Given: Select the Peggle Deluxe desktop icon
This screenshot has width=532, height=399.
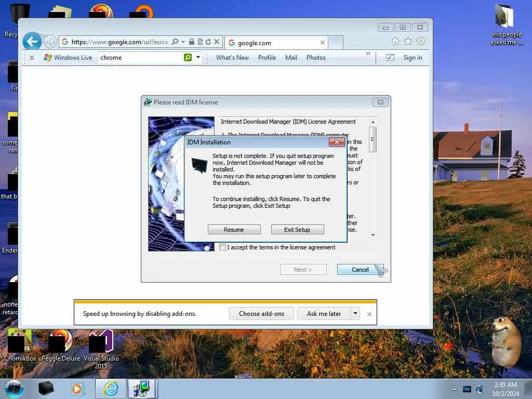Looking at the screenshot, I should [61, 345].
